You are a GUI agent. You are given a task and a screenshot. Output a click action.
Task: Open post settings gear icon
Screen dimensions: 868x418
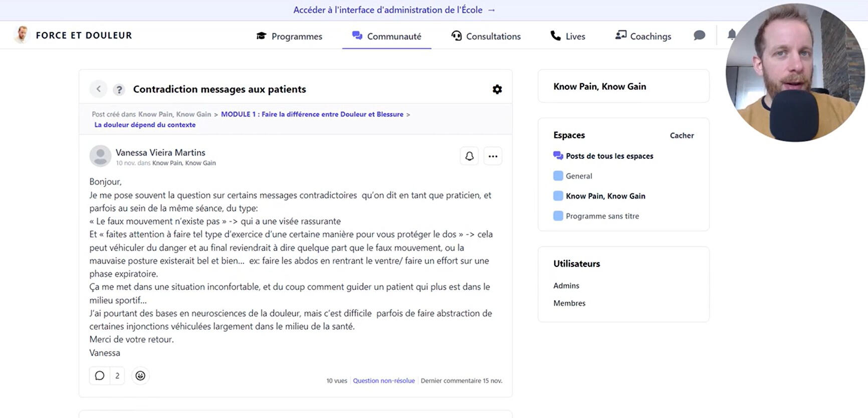[x=497, y=89]
